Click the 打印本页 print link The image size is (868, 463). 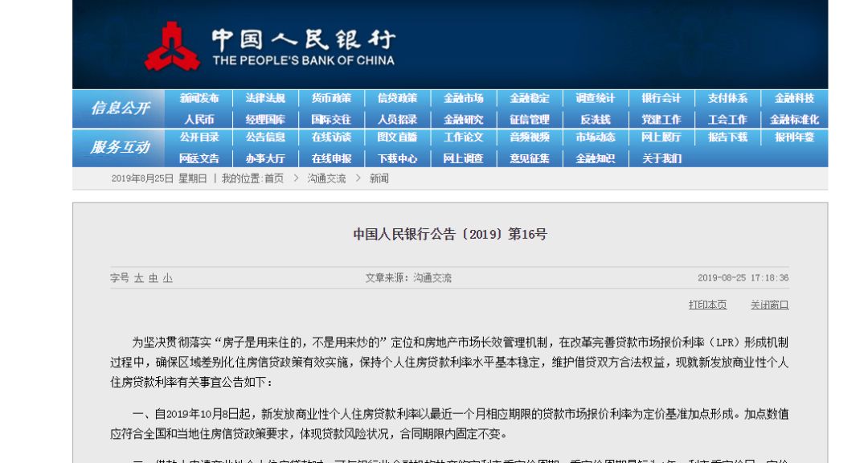point(707,305)
